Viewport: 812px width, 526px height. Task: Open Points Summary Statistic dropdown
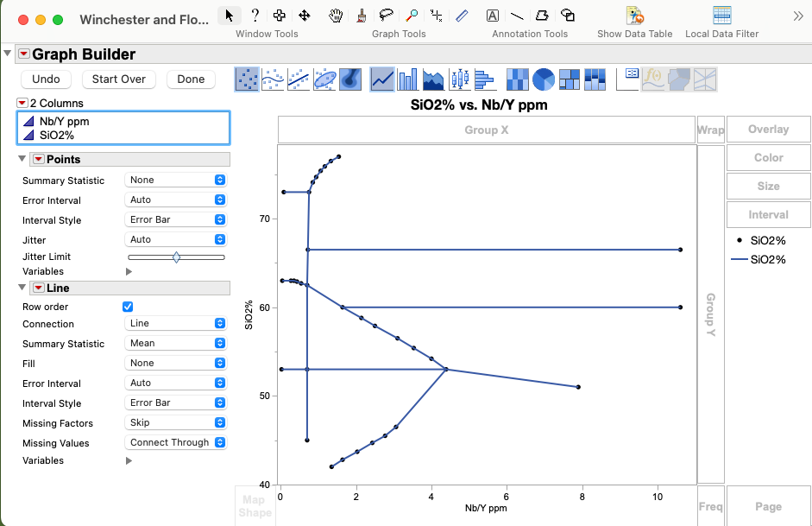[175, 180]
